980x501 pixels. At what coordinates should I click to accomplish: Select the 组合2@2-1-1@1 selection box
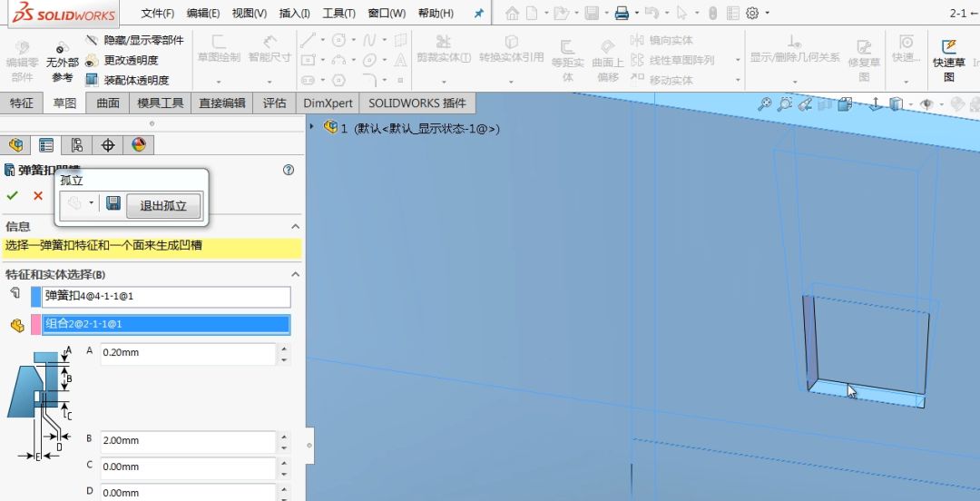166,324
